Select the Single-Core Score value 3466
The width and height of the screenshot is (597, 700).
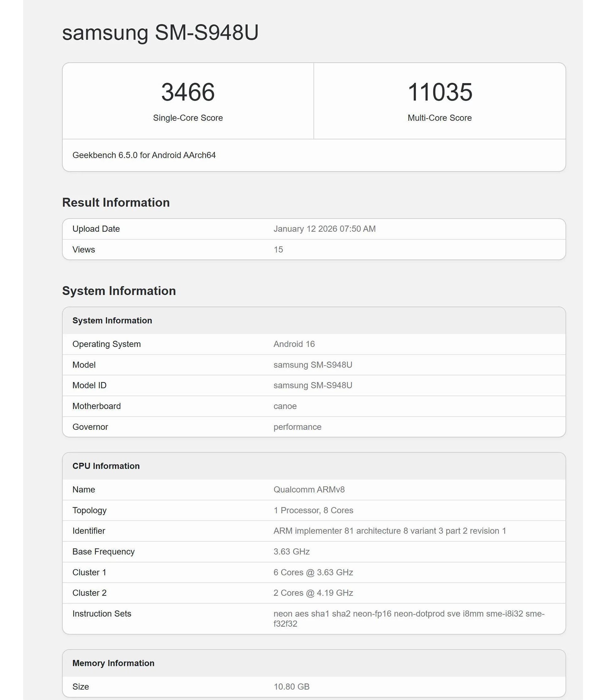pos(188,92)
